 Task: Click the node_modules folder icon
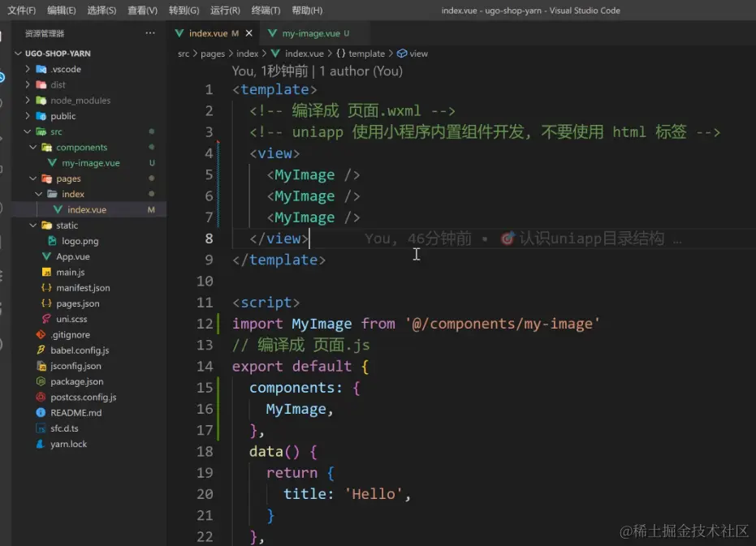41,101
